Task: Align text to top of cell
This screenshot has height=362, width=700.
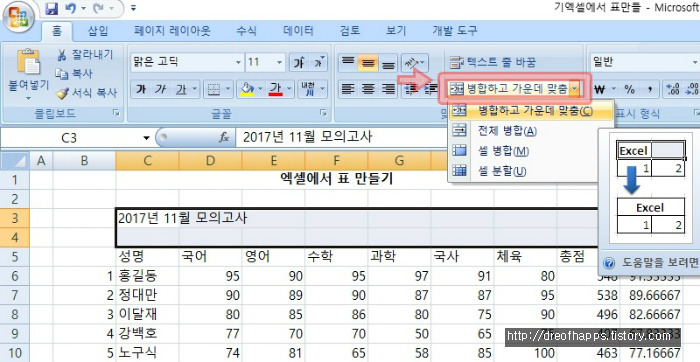Action: pyautogui.click(x=347, y=62)
